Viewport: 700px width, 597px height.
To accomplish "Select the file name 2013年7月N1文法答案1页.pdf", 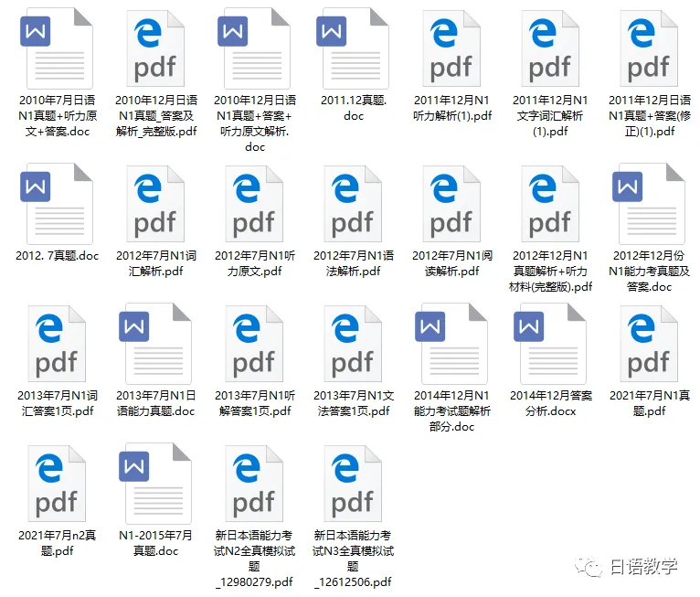I will (354, 403).
